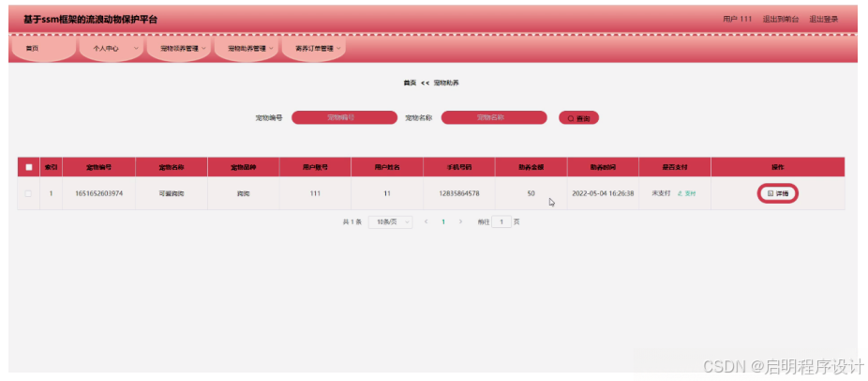This screenshot has height=381, width=868.
Task: Open 详情 details for row 1
Action: point(778,193)
